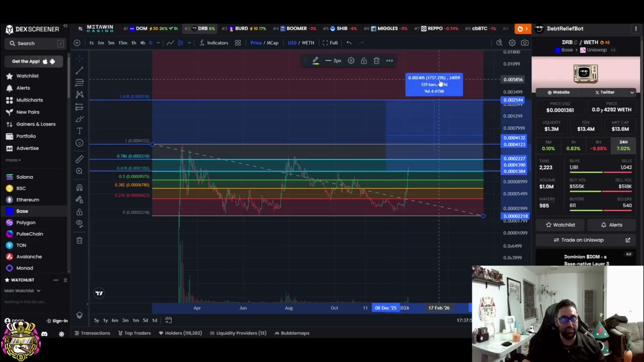Click the Search field

(35, 44)
